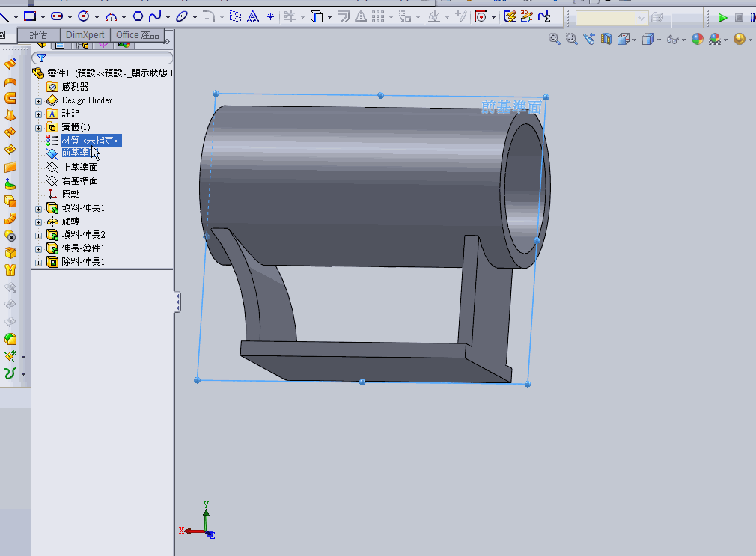This screenshot has height=556, width=756.
Task: Open dropdown arrow next to Arc tool
Action: 124,17
